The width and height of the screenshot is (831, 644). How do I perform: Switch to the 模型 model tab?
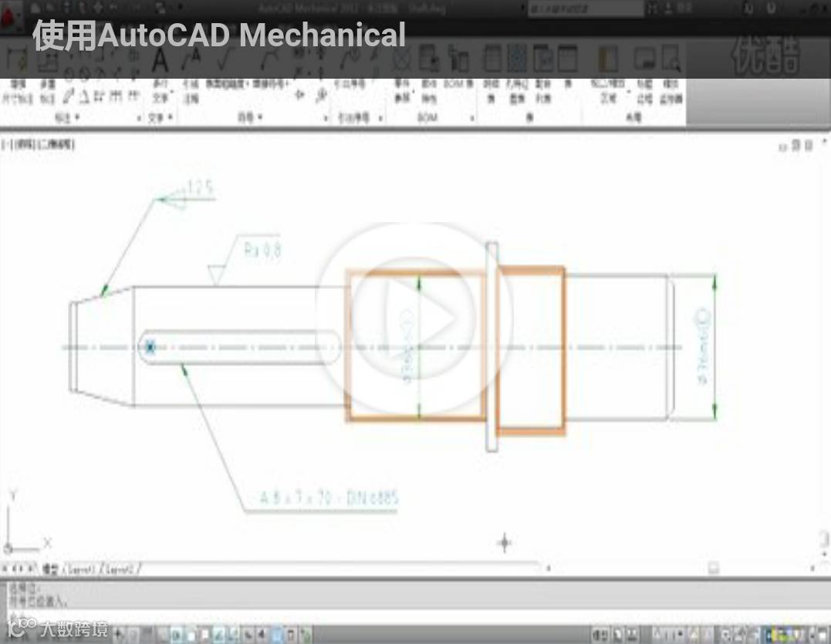(x=50, y=569)
